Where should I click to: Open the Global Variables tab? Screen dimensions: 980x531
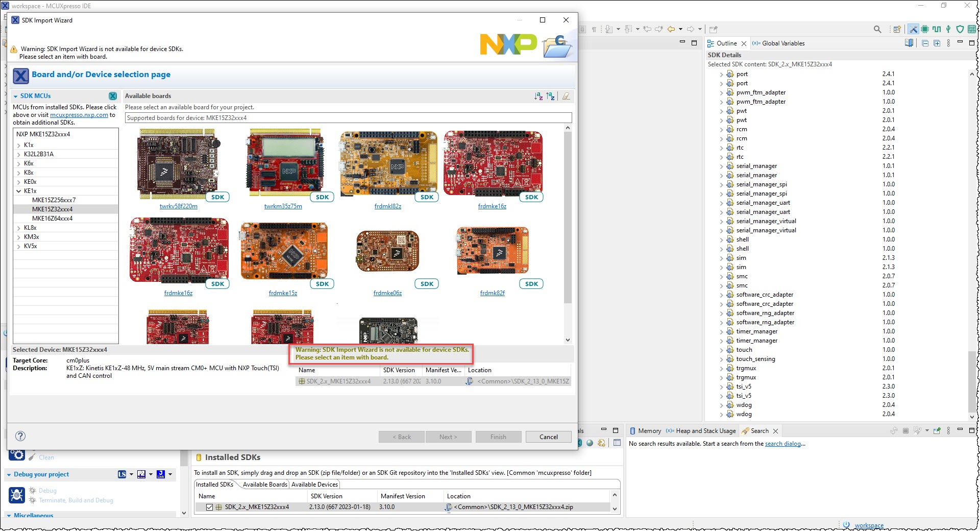coord(778,43)
